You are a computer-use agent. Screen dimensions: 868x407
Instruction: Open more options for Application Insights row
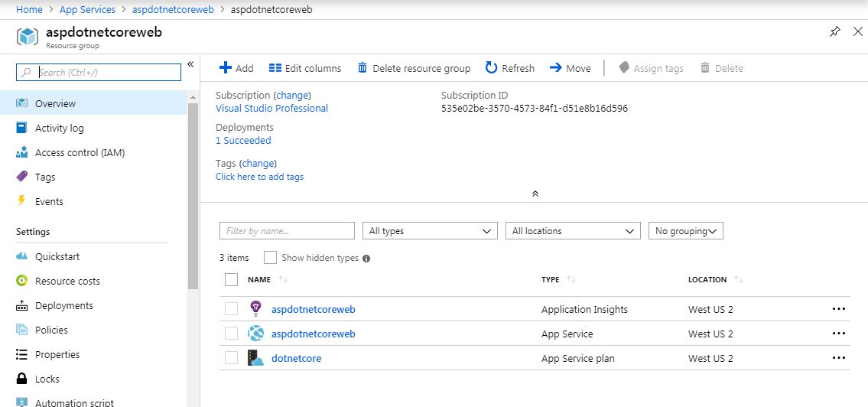point(839,309)
